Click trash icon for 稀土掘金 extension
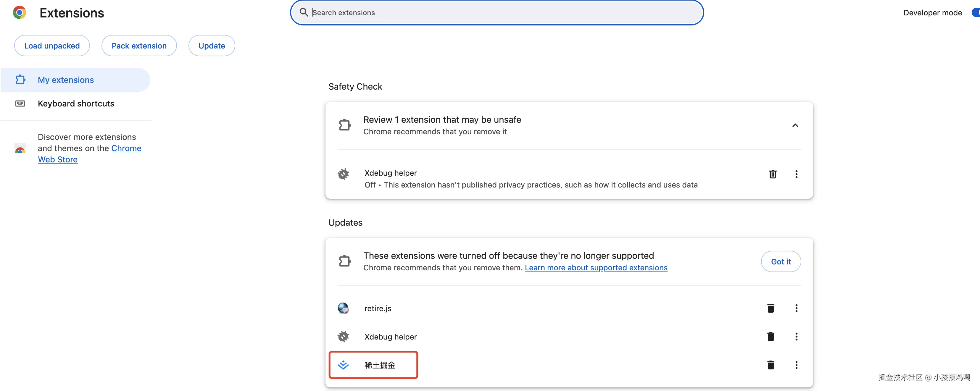Image resolution: width=980 pixels, height=391 pixels. pyautogui.click(x=771, y=365)
